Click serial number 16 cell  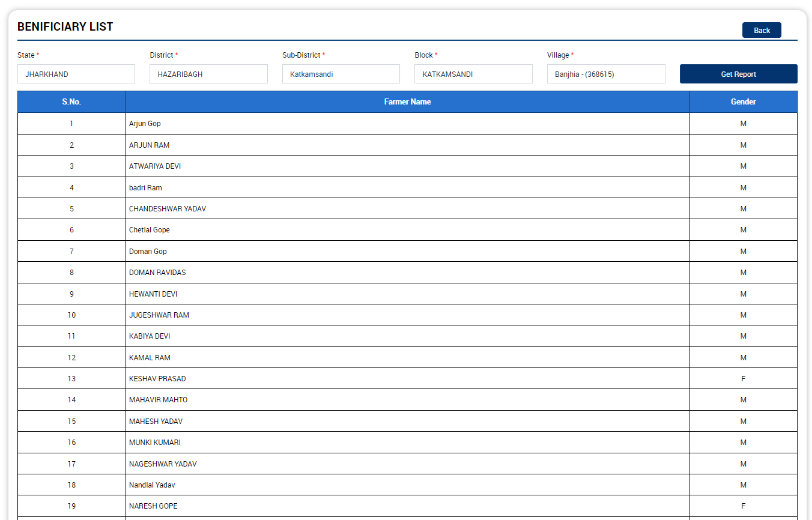[71, 443]
